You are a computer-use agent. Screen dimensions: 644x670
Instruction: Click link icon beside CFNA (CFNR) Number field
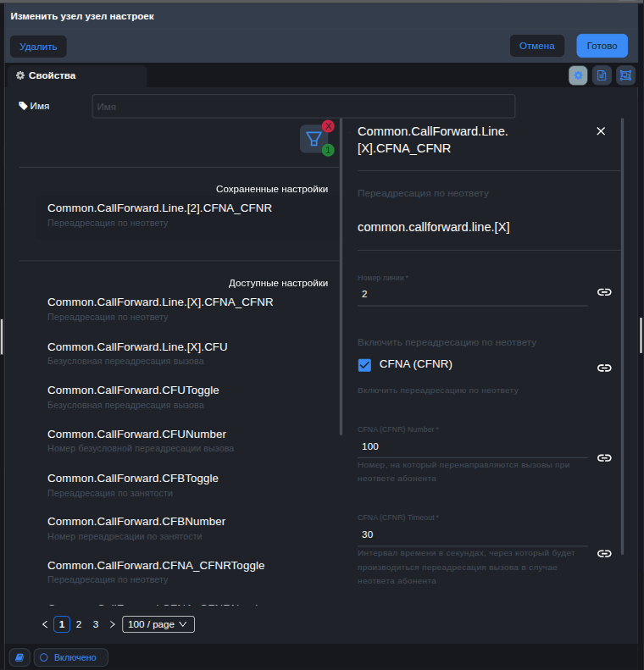tap(604, 457)
